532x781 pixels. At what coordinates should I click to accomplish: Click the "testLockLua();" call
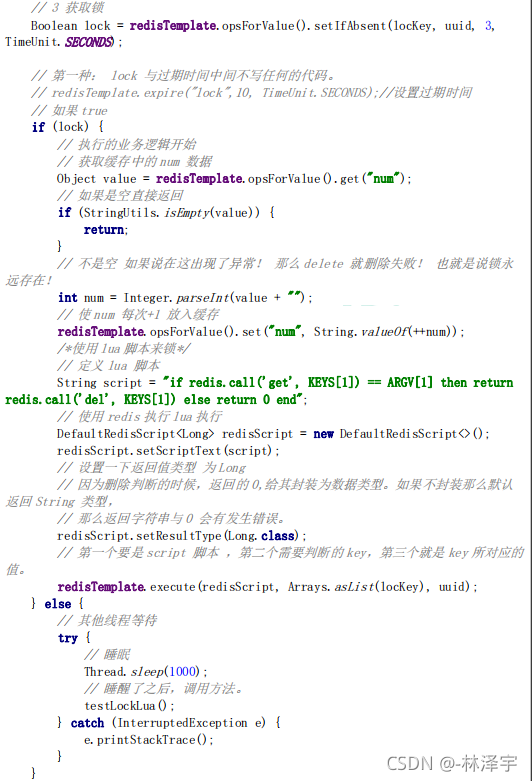pyautogui.click(x=130, y=706)
